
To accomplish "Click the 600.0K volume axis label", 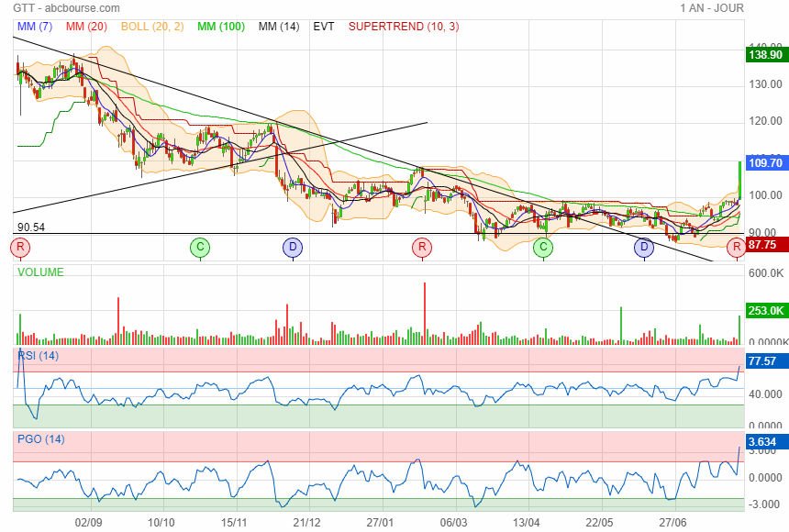I will [766, 273].
